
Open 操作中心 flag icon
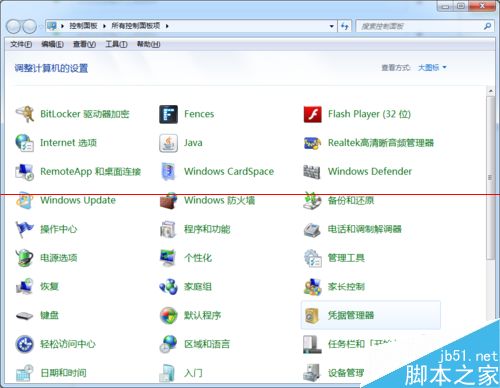[x=25, y=229]
